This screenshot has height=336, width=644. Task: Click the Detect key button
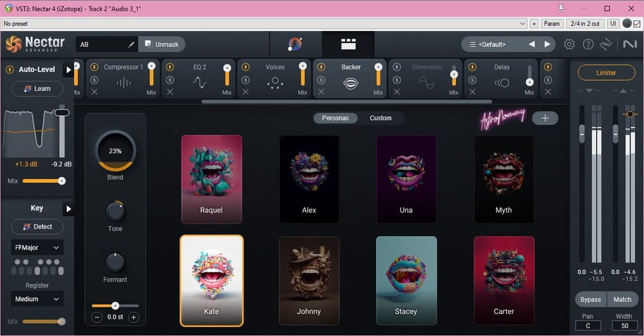pyautogui.click(x=37, y=227)
